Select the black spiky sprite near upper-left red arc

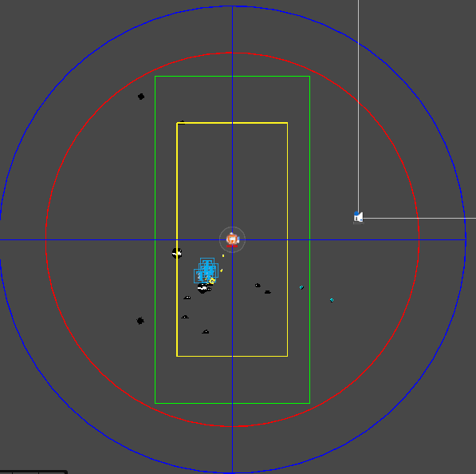coord(141,97)
